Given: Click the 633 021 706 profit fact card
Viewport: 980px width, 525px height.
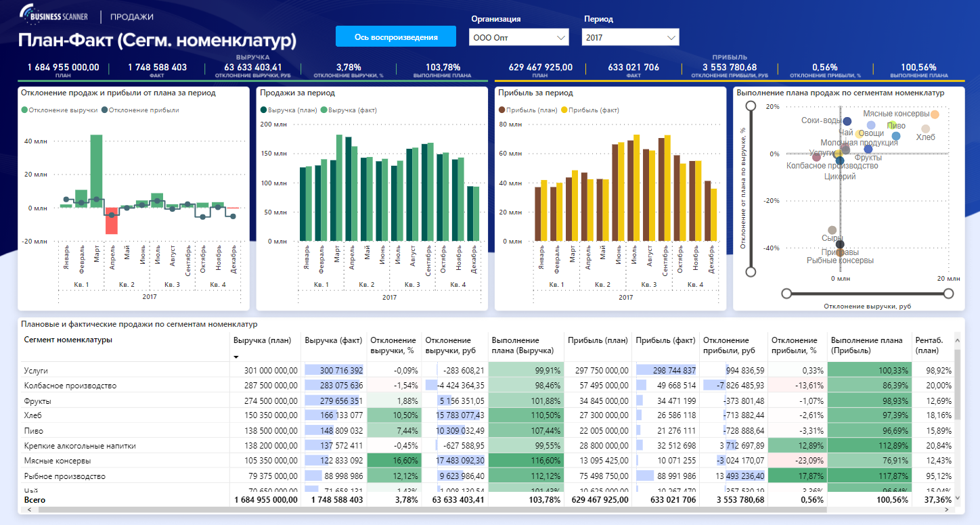Looking at the screenshot, I should coord(633,70).
